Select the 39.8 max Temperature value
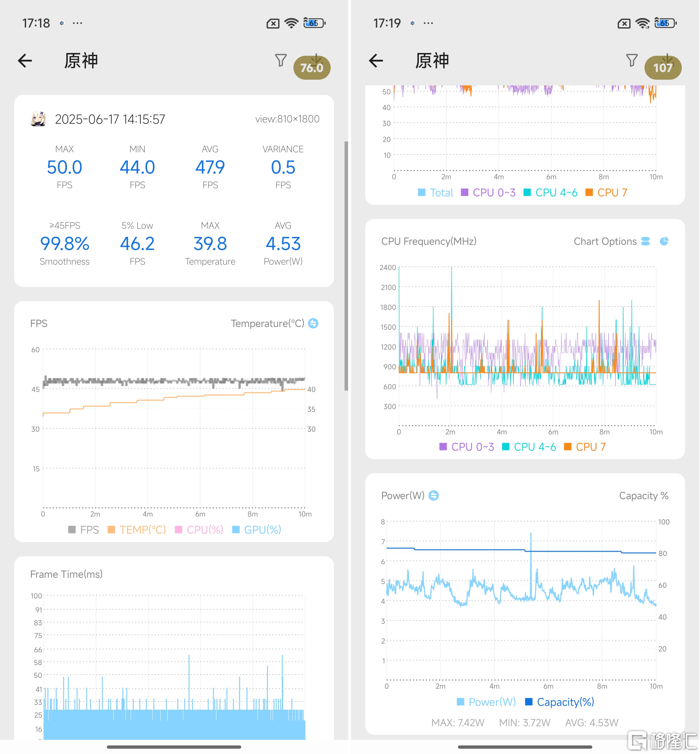700x754 pixels. pos(210,244)
